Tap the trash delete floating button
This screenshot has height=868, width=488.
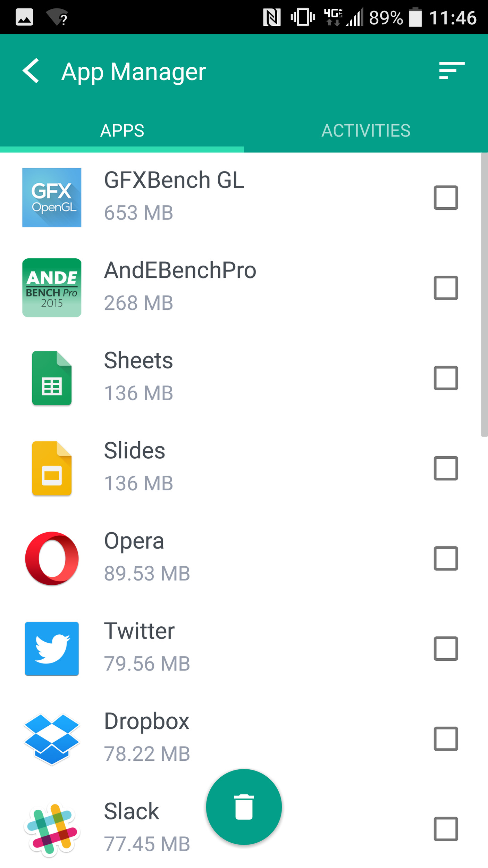(x=244, y=807)
